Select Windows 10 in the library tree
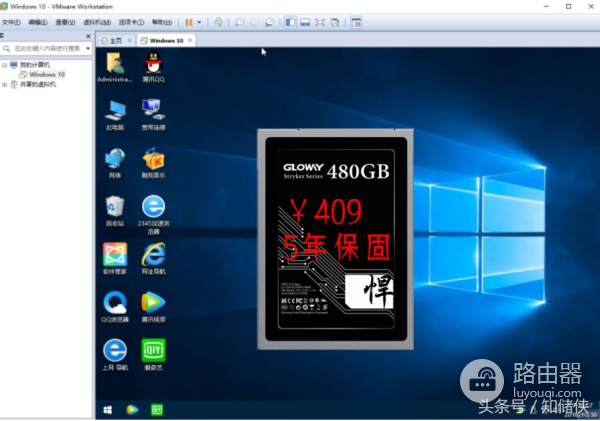600x421 pixels. pyautogui.click(x=46, y=74)
